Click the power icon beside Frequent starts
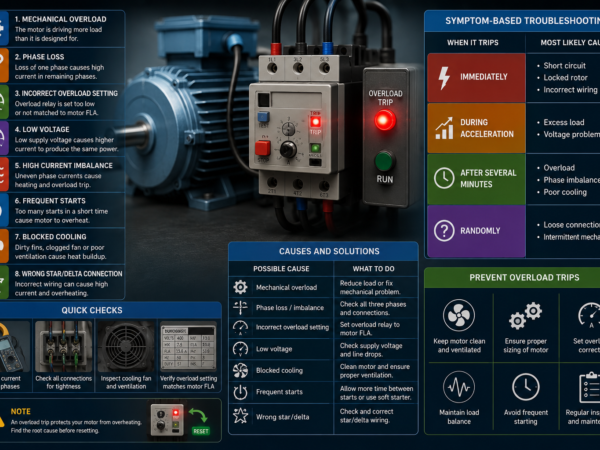Screen dimensions: 600x450 [240, 392]
